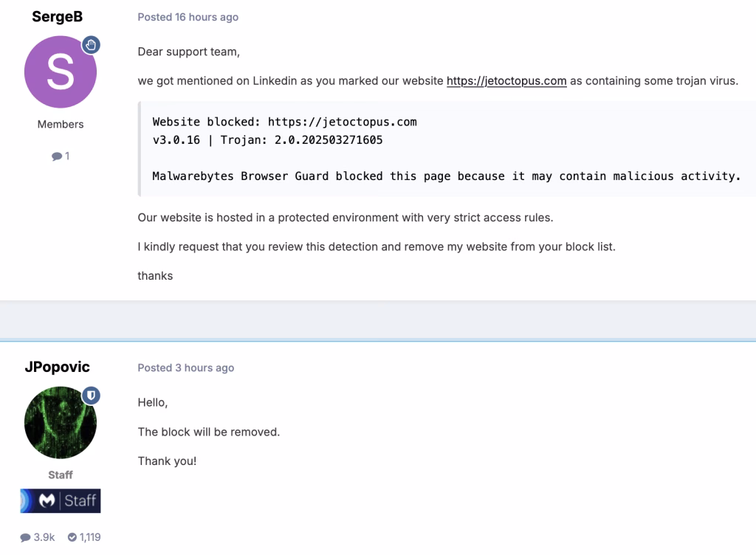Click SergeB's post count speech bubble icon
756x555 pixels.
point(56,156)
